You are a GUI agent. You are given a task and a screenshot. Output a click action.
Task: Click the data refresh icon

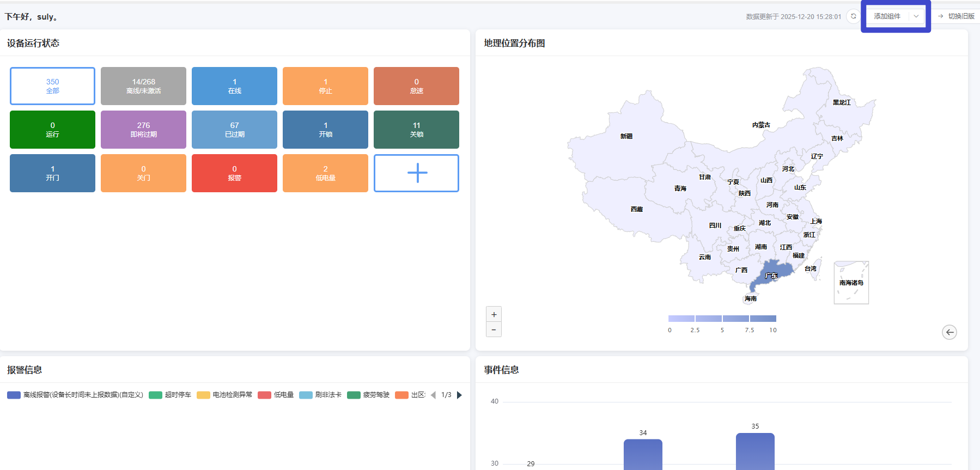click(853, 16)
